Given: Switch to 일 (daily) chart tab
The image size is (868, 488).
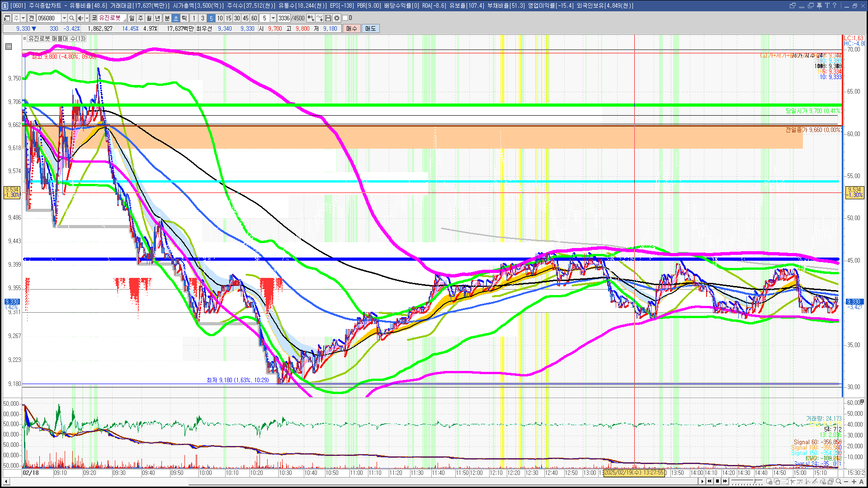Looking at the screenshot, I should click(132, 18).
